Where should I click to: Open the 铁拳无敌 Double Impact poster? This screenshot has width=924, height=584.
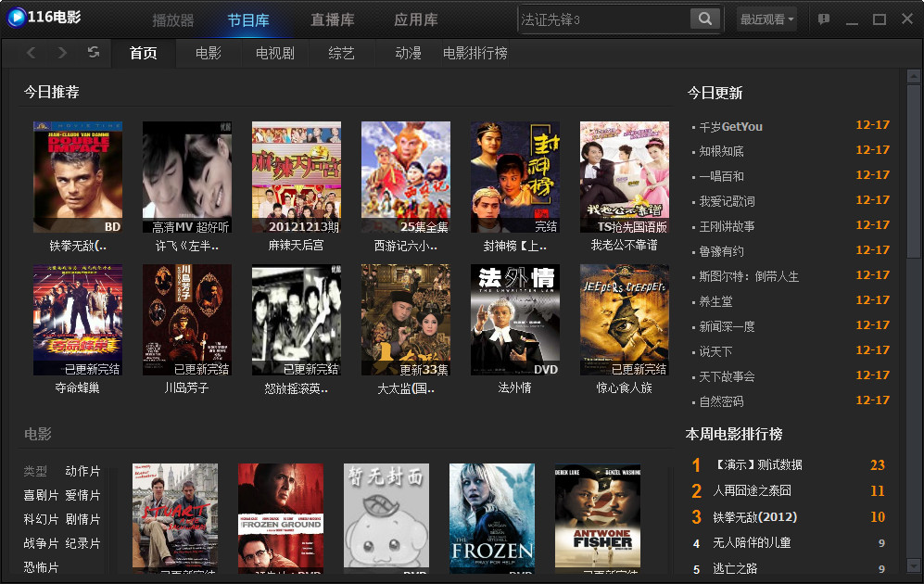pos(78,177)
